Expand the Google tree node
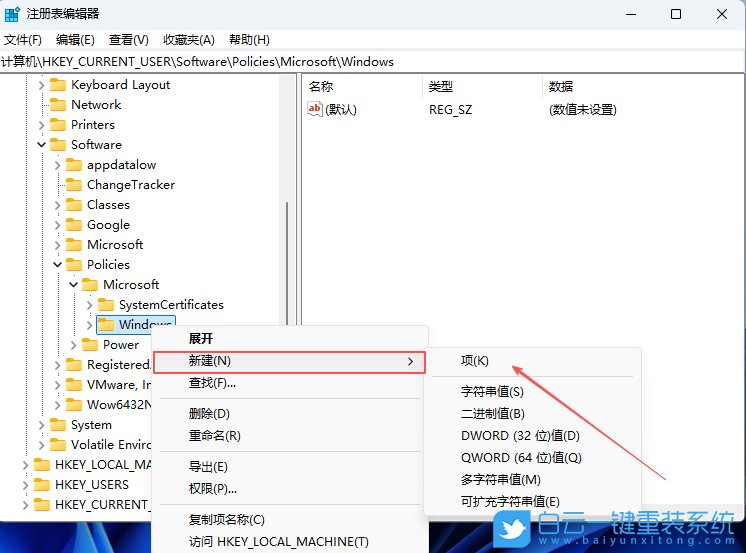Viewport: 746px width, 553px height. 58,225
